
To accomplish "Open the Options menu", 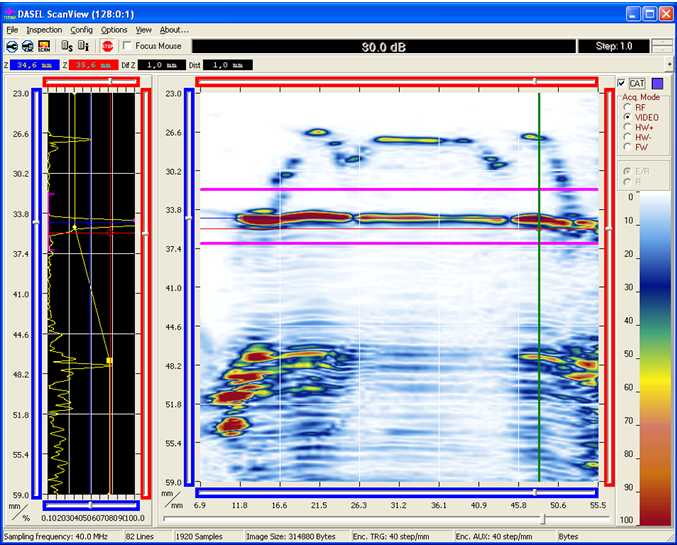I will pos(114,30).
